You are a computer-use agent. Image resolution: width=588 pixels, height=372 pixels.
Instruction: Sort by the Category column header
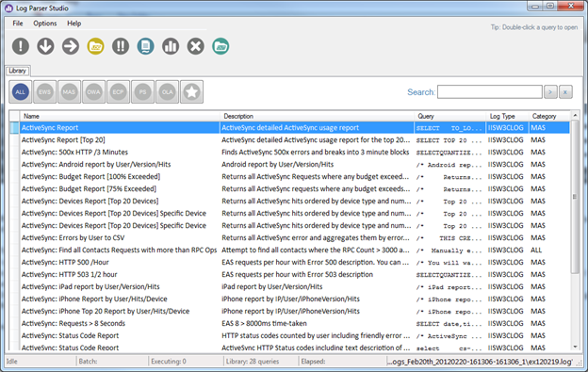click(x=549, y=116)
